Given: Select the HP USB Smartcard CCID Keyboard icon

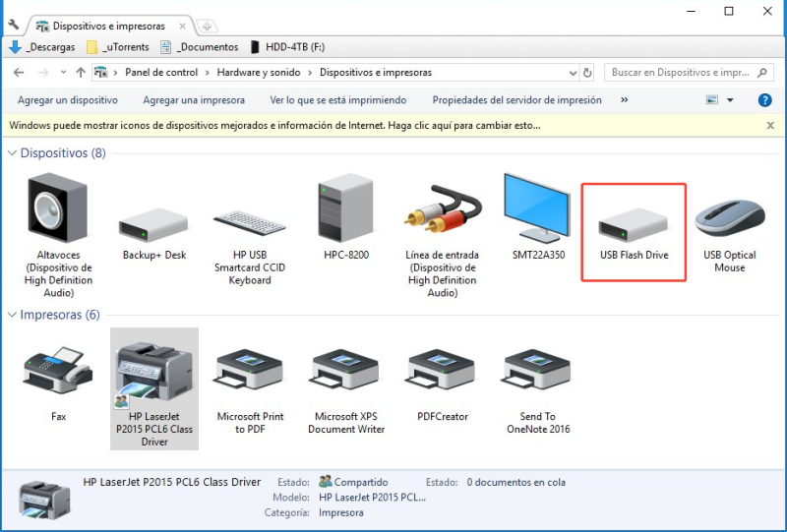Looking at the screenshot, I should 250,223.
